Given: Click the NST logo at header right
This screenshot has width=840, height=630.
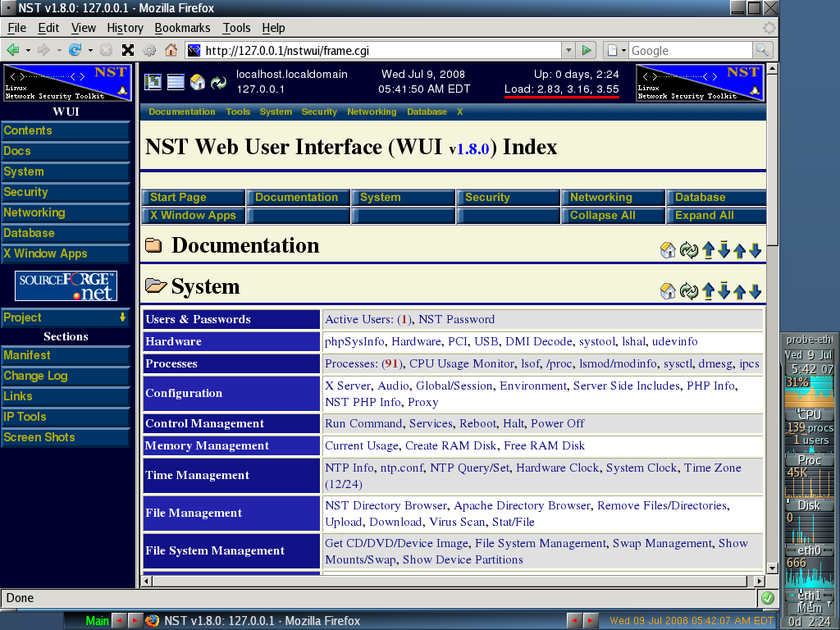Looking at the screenshot, I should tap(700, 83).
